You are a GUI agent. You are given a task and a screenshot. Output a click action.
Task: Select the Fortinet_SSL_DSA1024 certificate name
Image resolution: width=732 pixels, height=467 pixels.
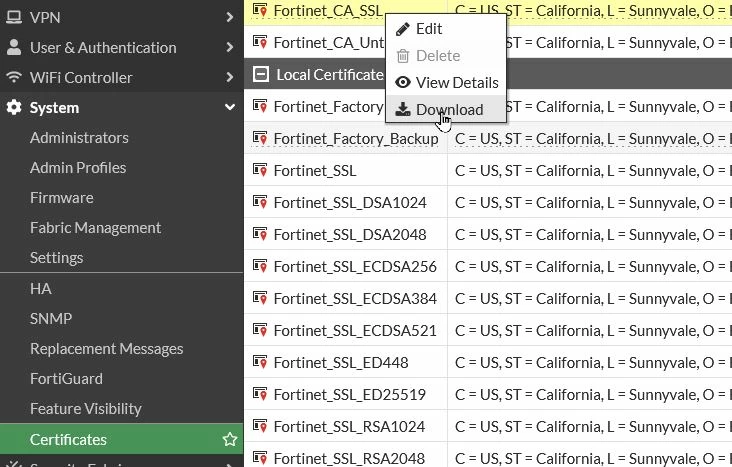coord(350,203)
